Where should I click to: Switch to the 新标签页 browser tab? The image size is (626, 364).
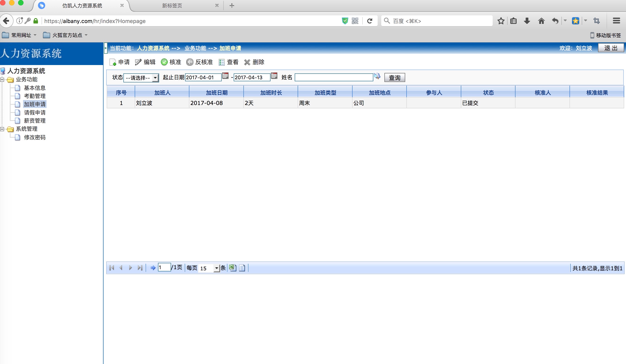(172, 5)
